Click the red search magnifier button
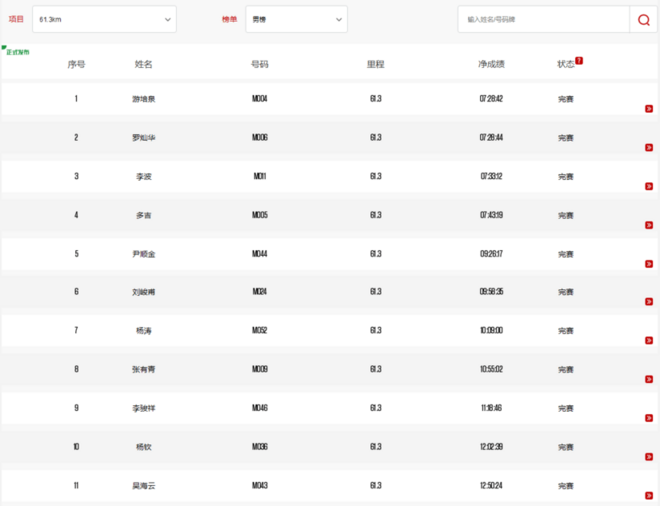Image resolution: width=660 pixels, height=506 pixels. point(643,20)
